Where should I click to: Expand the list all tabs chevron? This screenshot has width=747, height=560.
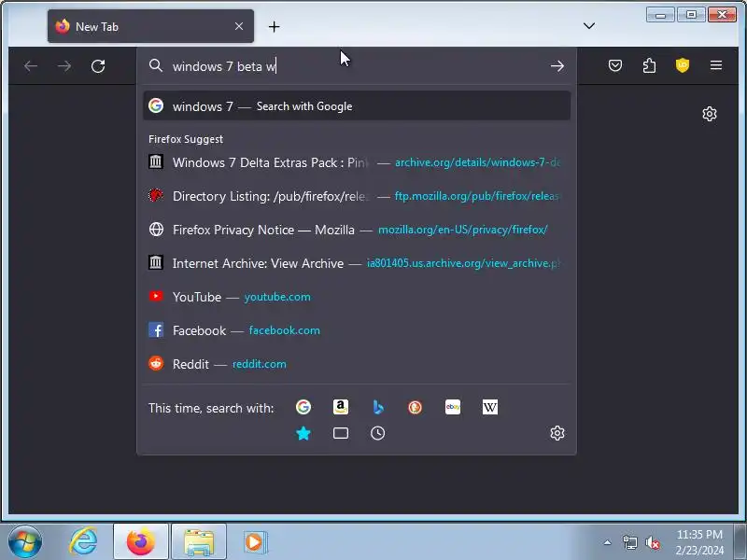point(589,26)
